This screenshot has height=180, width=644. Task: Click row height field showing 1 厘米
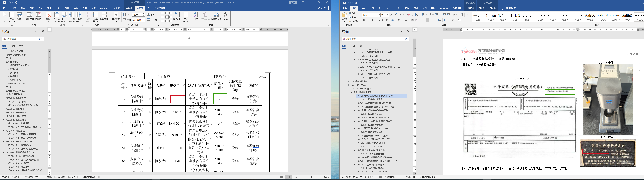pos(138,14)
